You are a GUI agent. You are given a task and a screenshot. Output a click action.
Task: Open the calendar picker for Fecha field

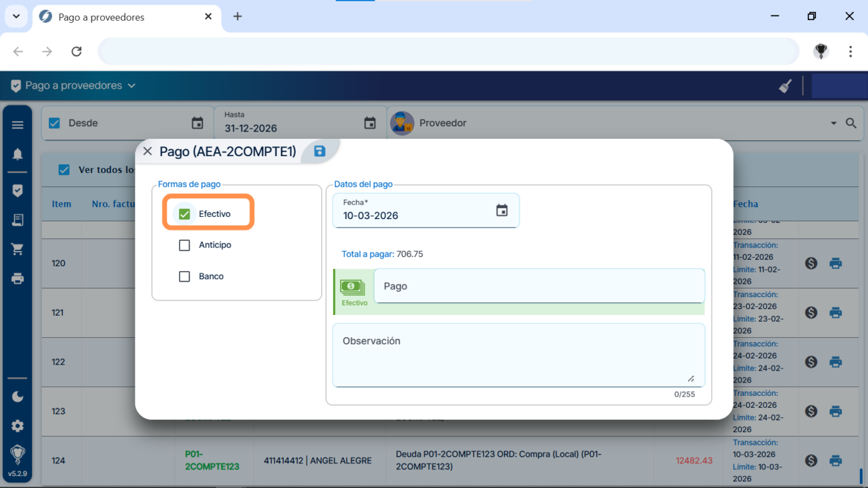tap(501, 211)
